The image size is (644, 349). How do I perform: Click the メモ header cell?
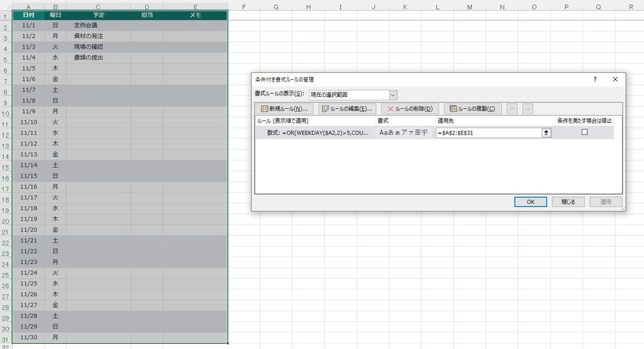195,15
